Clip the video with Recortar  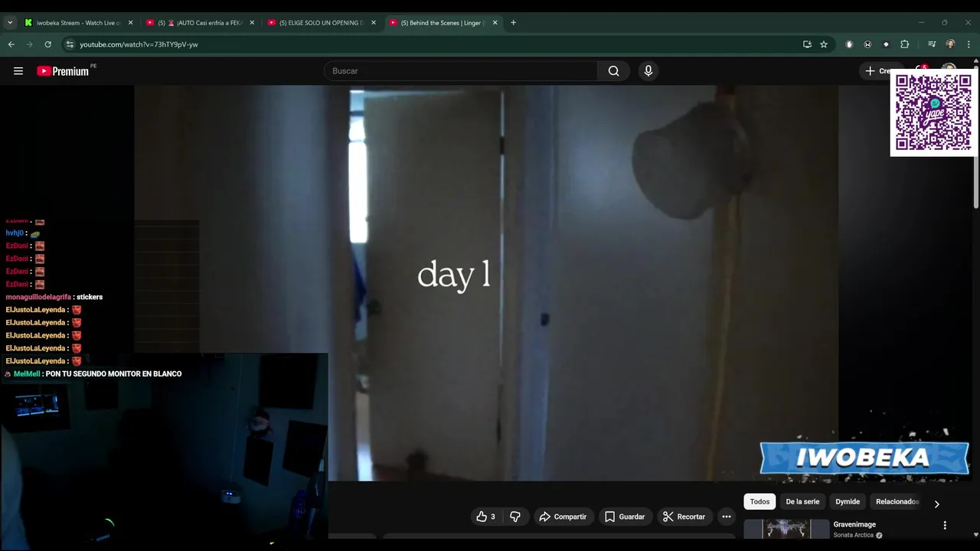click(x=684, y=517)
